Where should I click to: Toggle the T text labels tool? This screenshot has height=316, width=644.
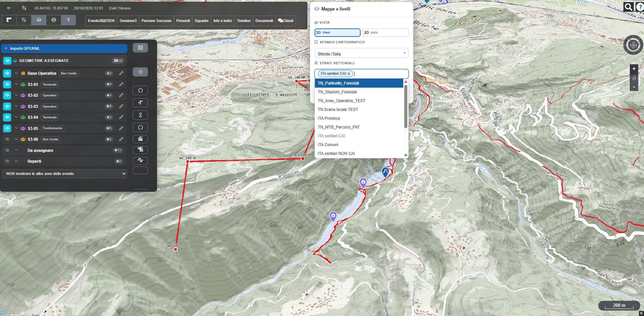[68, 20]
